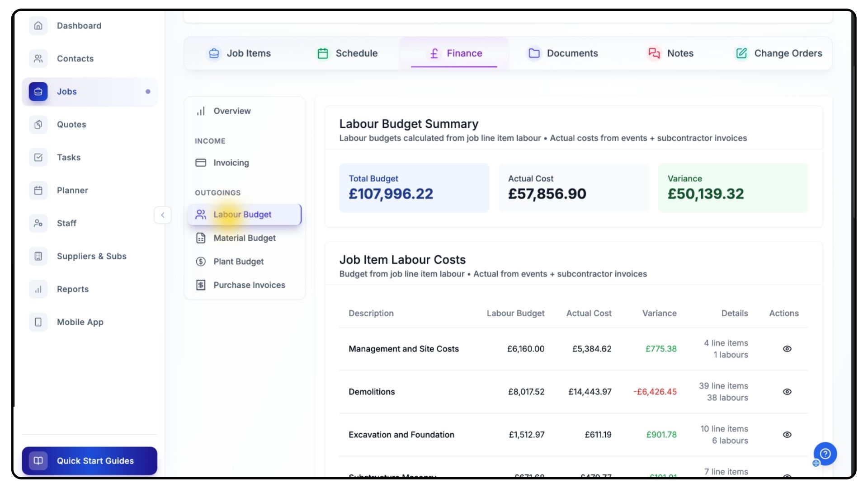868x488 pixels.
Task: Open the Mobile App phone icon
Action: (x=38, y=322)
